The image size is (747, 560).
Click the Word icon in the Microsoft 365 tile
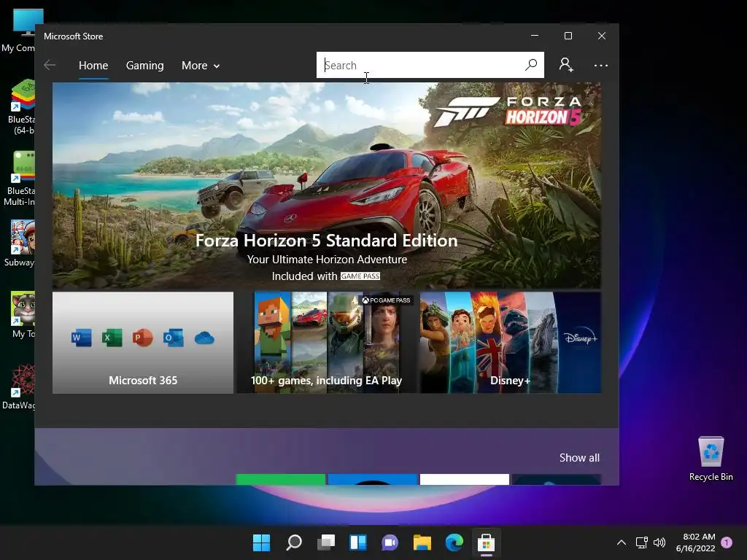(x=82, y=338)
